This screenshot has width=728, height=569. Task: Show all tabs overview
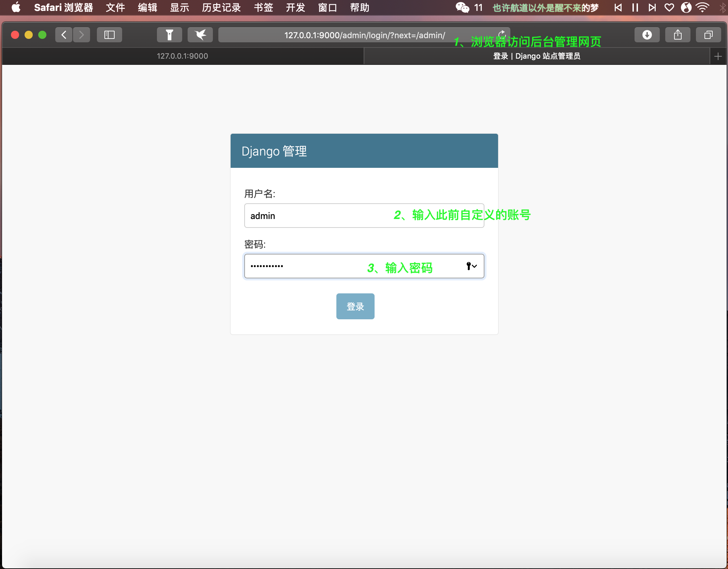[x=709, y=35]
